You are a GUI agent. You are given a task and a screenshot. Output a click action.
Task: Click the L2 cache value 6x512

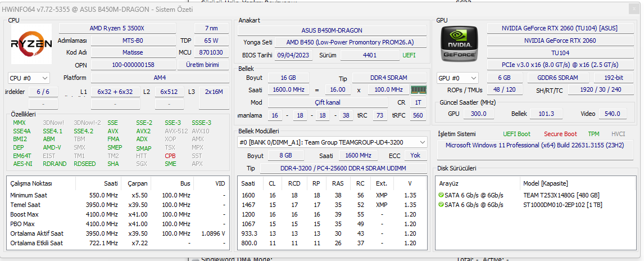pyautogui.click(x=169, y=92)
